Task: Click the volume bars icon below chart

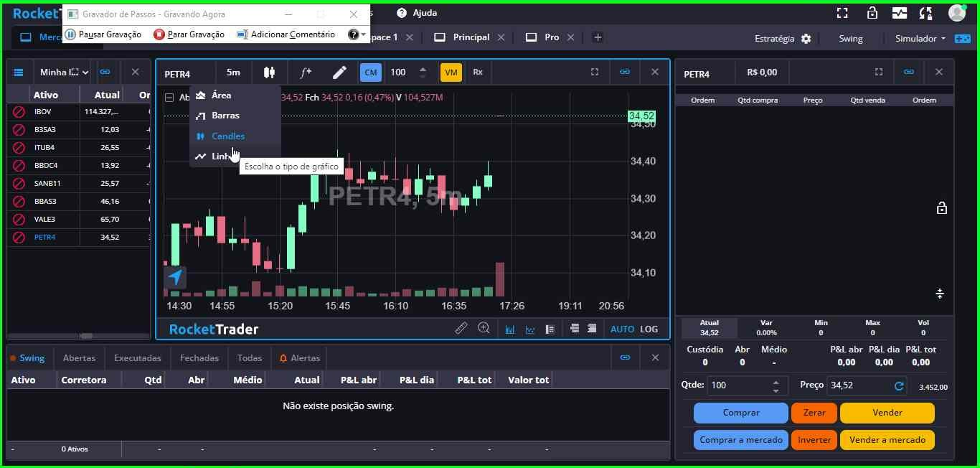Action: pyautogui.click(x=509, y=329)
